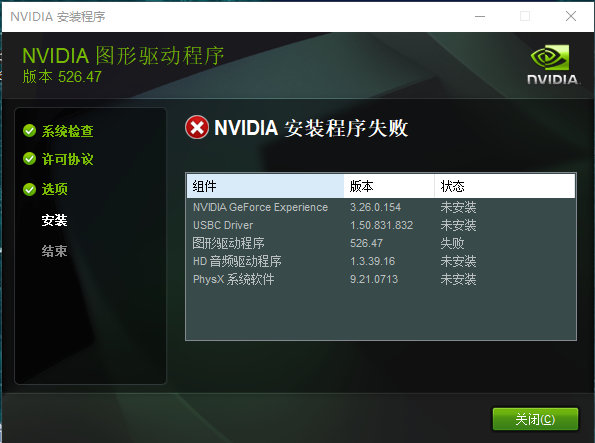Screen dimensions: 595x443
Task: Sort by the 组件 column header
Action: [x=265, y=186]
